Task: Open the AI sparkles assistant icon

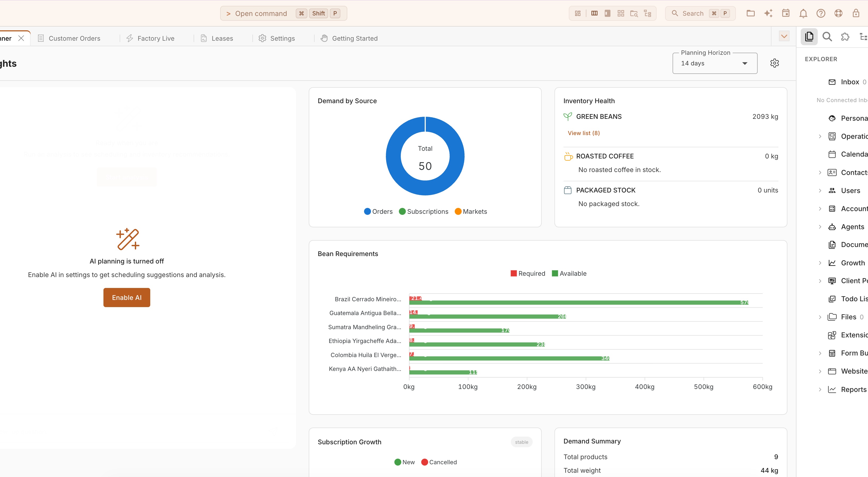Action: point(768,14)
